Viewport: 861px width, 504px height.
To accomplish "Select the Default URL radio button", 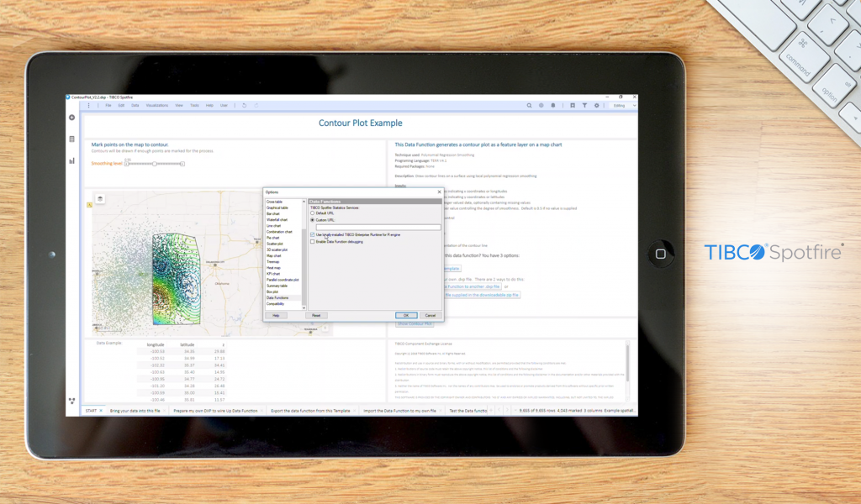I will click(312, 213).
